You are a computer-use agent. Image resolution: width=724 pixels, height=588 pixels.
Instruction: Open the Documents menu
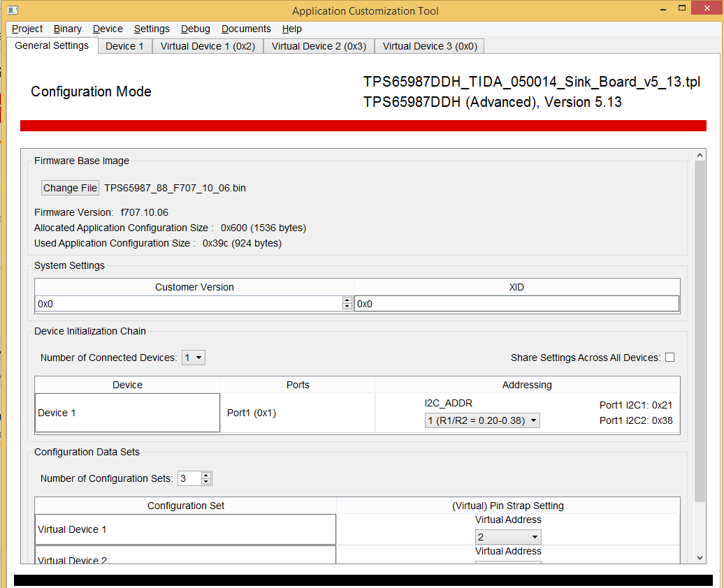click(x=246, y=29)
